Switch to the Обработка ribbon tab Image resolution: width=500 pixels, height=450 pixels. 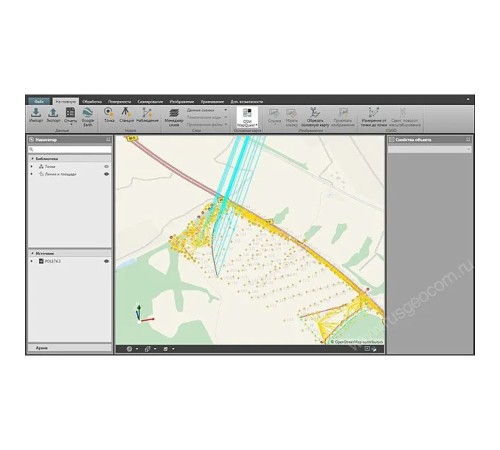pos(92,102)
